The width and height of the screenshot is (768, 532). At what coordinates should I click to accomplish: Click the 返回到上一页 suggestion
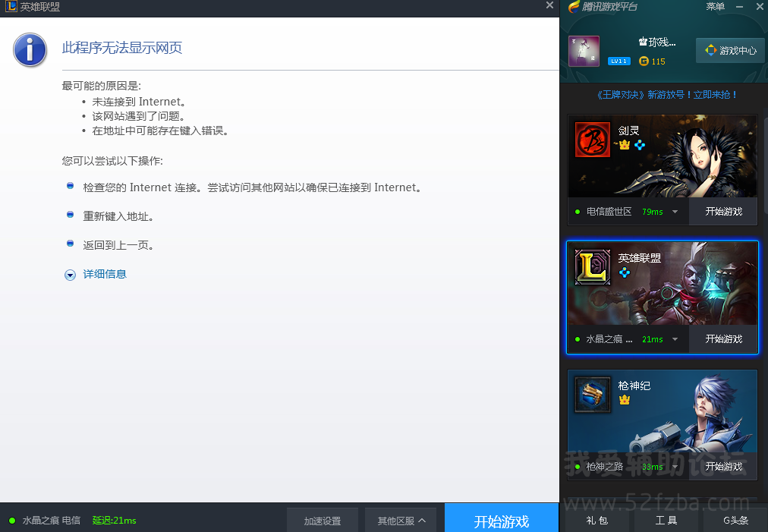118,245
